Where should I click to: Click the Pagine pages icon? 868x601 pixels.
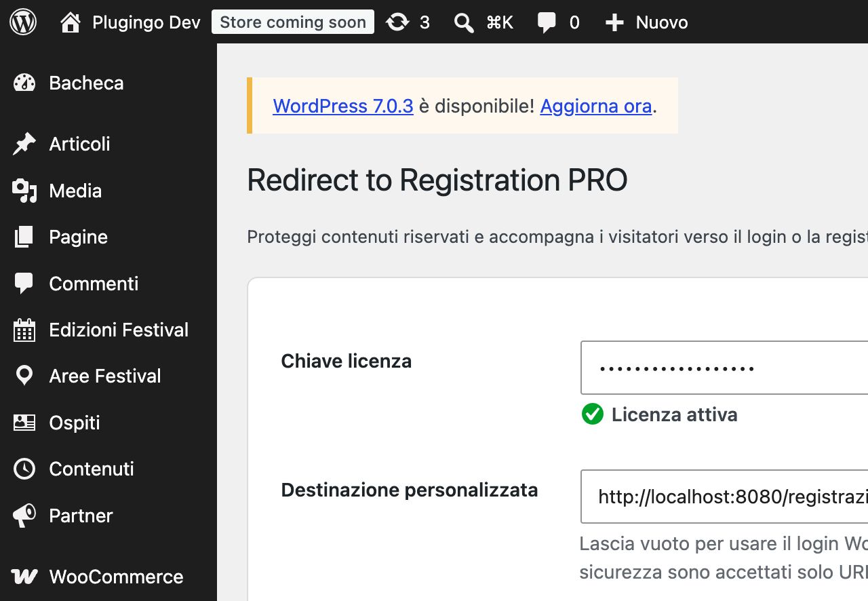coord(24,237)
